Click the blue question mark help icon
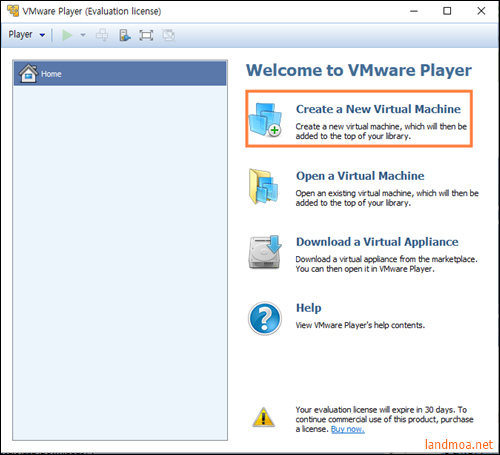 [265, 318]
